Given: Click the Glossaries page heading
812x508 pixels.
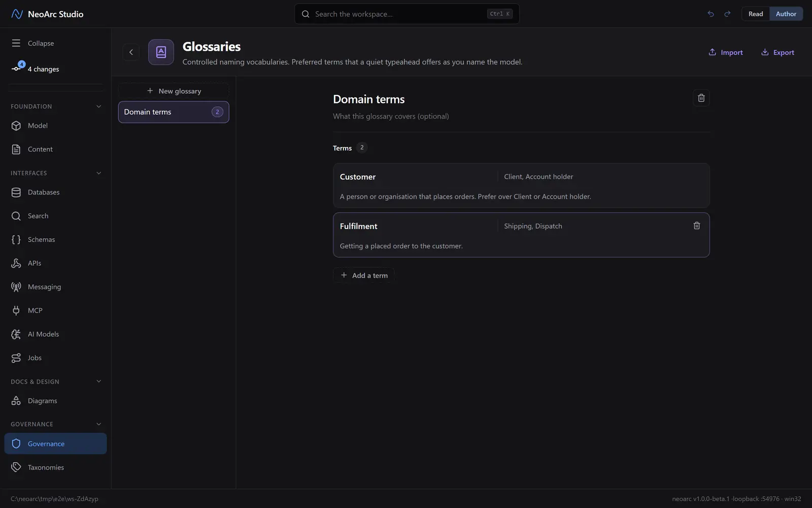Looking at the screenshot, I should tap(212, 46).
